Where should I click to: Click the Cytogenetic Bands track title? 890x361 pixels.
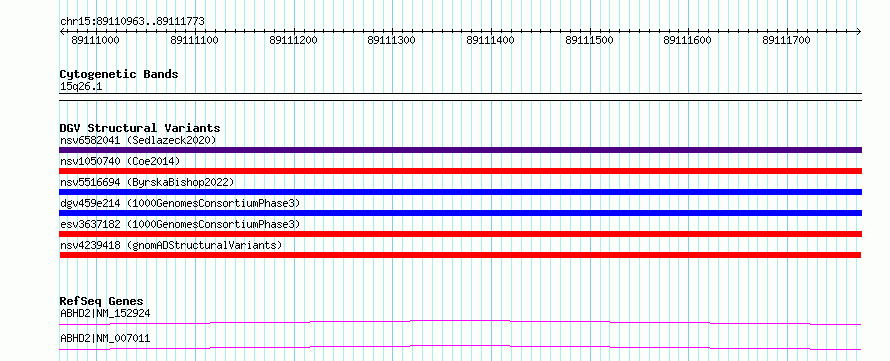pos(119,74)
